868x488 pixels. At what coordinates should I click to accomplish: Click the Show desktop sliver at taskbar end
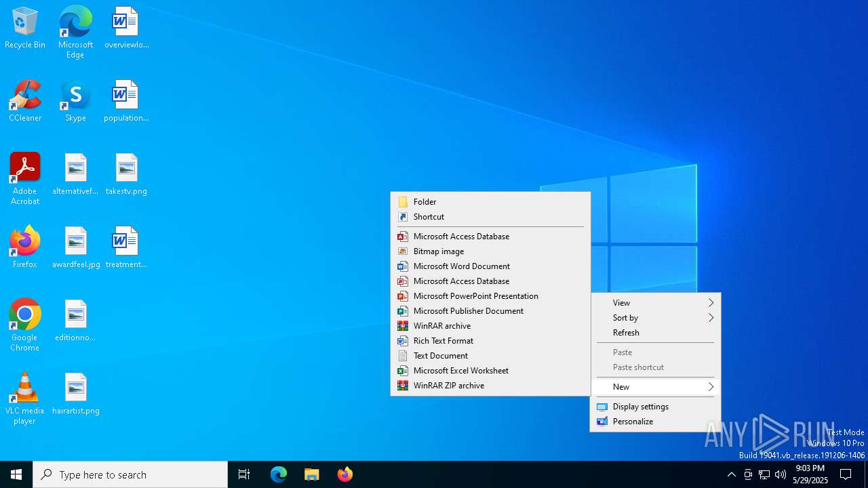pos(866,474)
